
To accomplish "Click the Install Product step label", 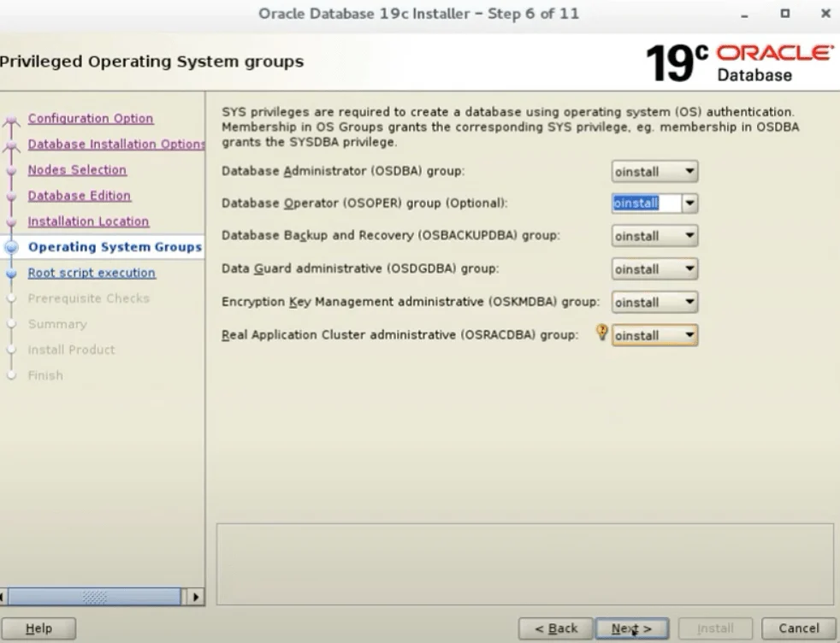I will pos(71,350).
